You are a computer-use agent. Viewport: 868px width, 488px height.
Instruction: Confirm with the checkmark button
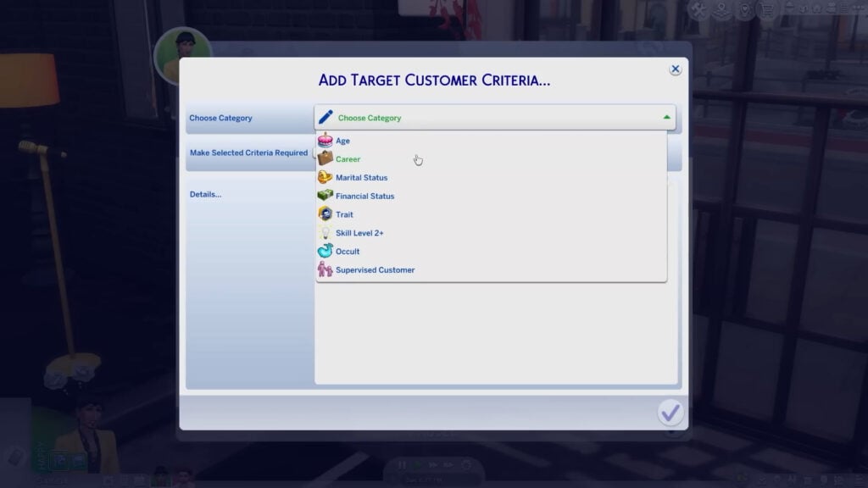670,413
